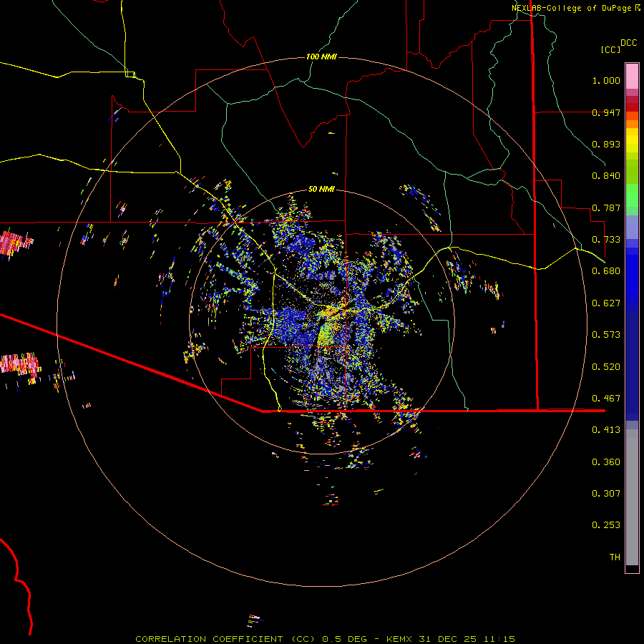Click the 0.360 legend value

pos(606,462)
